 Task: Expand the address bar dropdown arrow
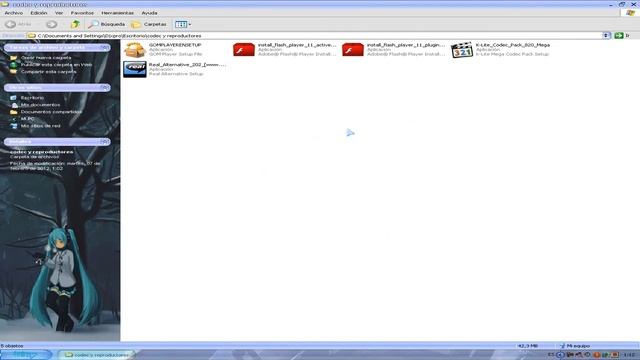(607, 36)
